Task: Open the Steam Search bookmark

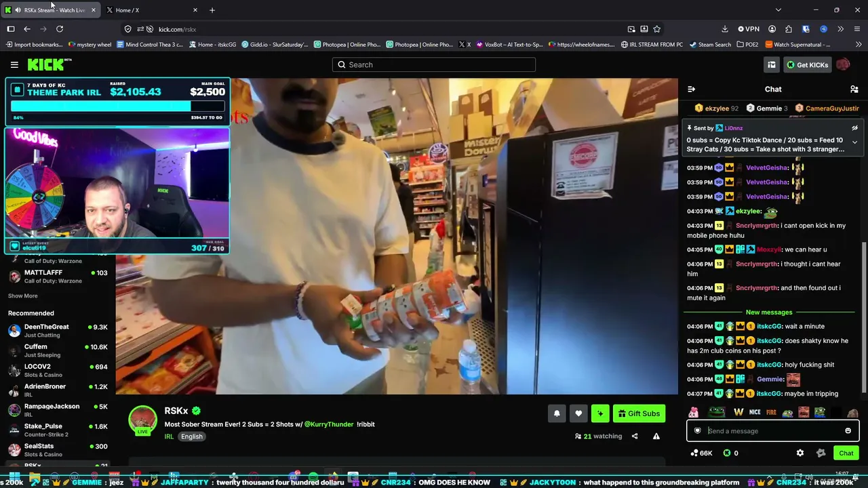Action: 710,45
